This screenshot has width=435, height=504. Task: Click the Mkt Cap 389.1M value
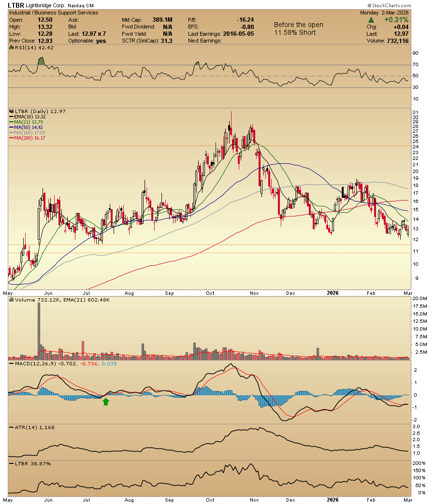click(x=162, y=20)
